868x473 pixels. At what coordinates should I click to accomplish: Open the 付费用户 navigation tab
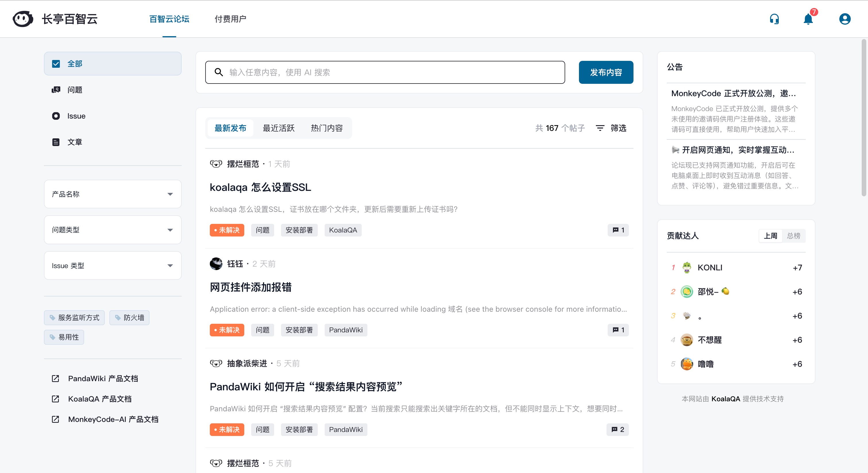(230, 19)
